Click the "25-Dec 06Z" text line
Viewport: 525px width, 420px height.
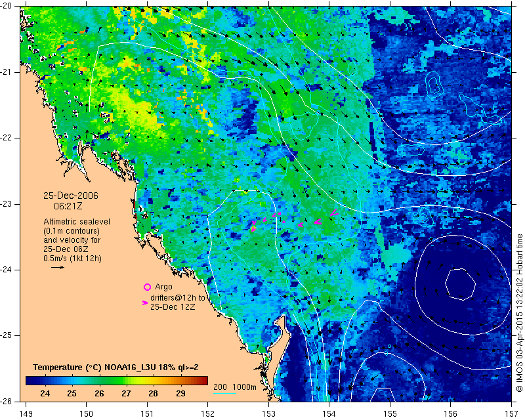coord(66,249)
